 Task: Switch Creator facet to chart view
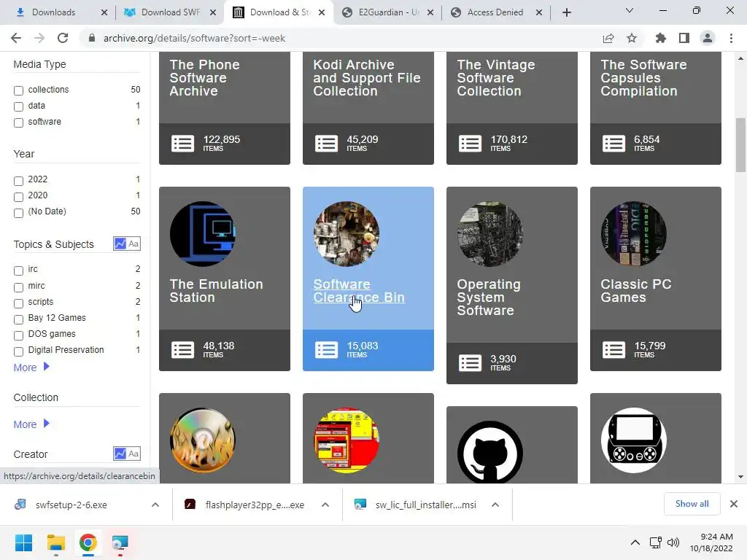[x=120, y=454]
